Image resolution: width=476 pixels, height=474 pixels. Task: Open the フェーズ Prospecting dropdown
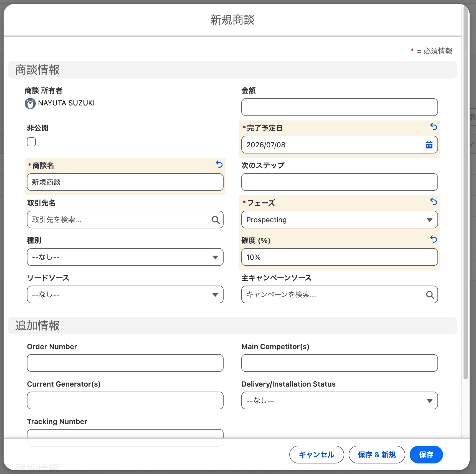(340, 220)
